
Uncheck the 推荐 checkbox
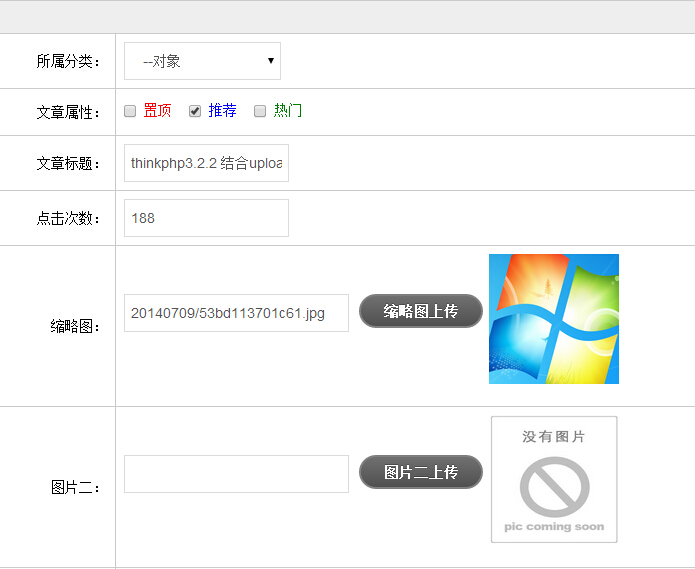195,111
